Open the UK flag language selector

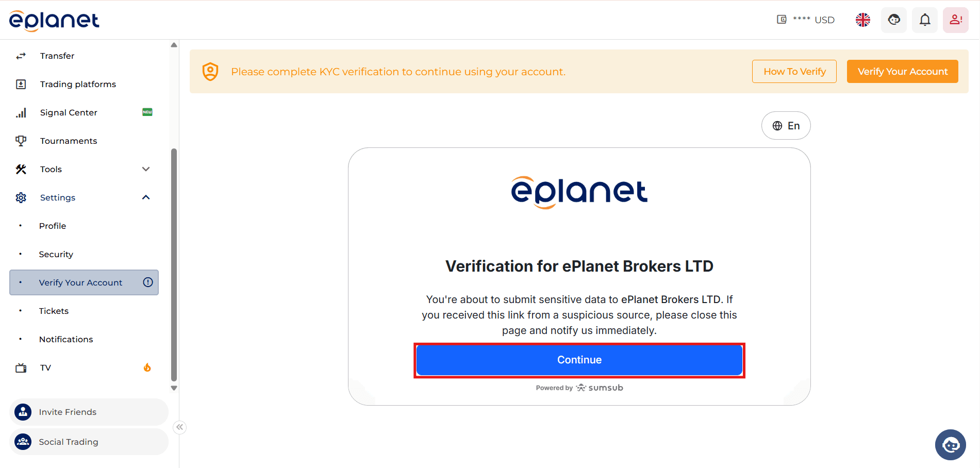862,20
